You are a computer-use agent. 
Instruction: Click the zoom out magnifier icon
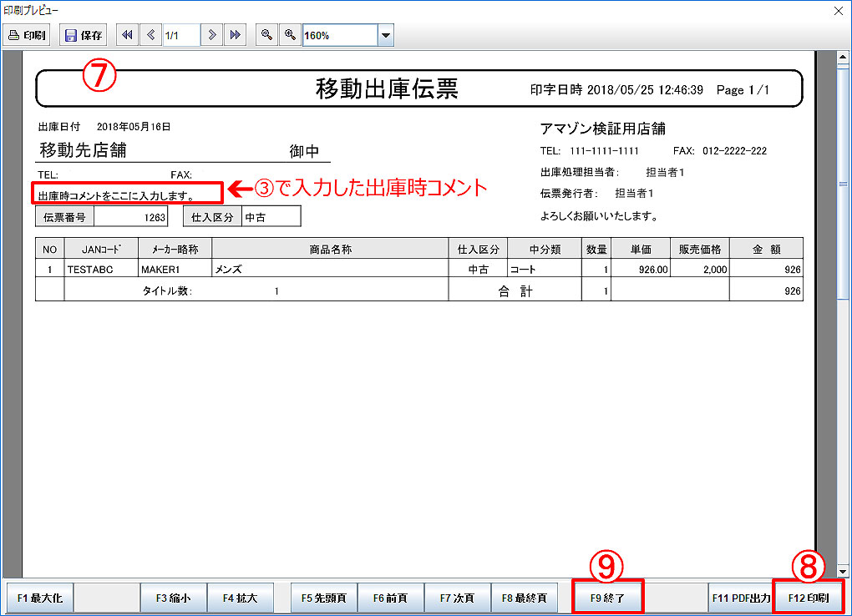click(266, 35)
